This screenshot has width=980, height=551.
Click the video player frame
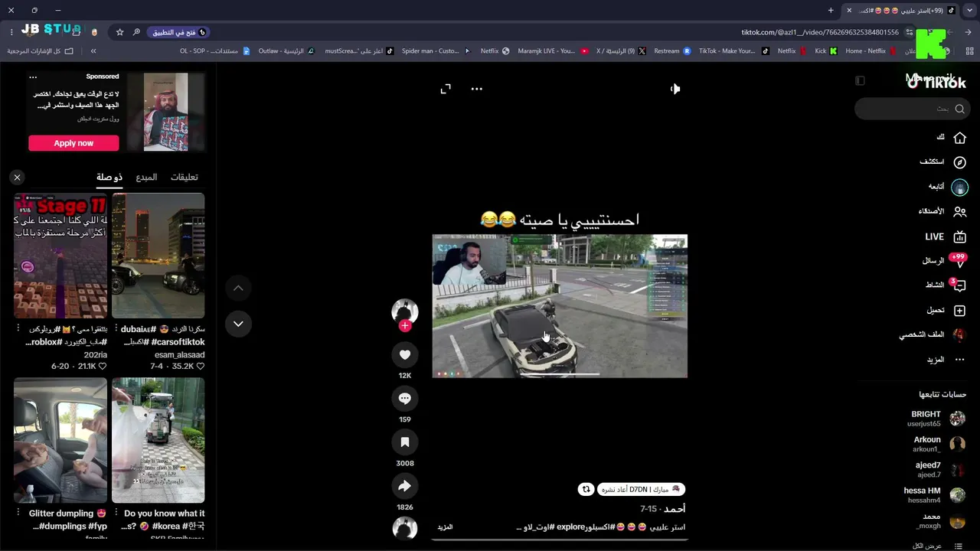click(x=560, y=306)
